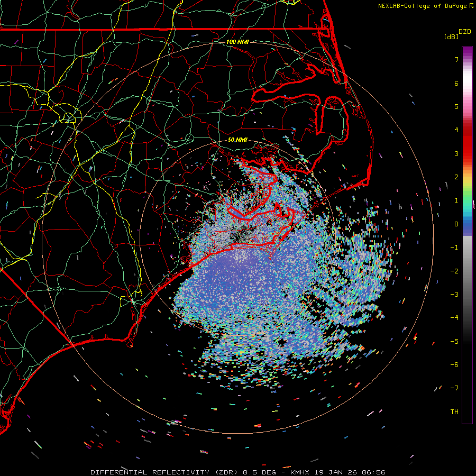
Task: Select the -1 value on color scale
Action: tap(454, 248)
